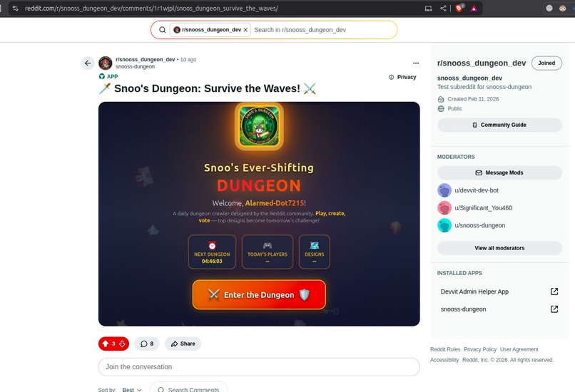Viewport: 575px width, 392px height.
Task: Open comments via the 8 comments button
Action: click(x=147, y=344)
